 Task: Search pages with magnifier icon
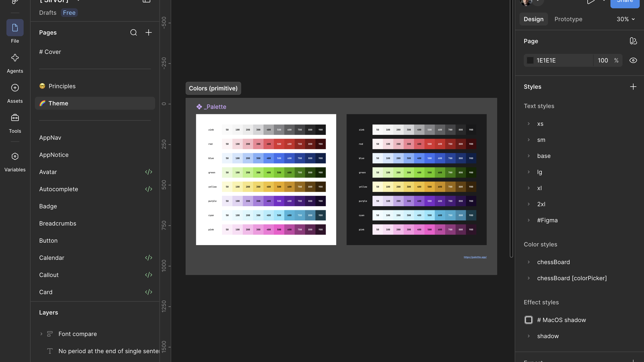point(134,32)
